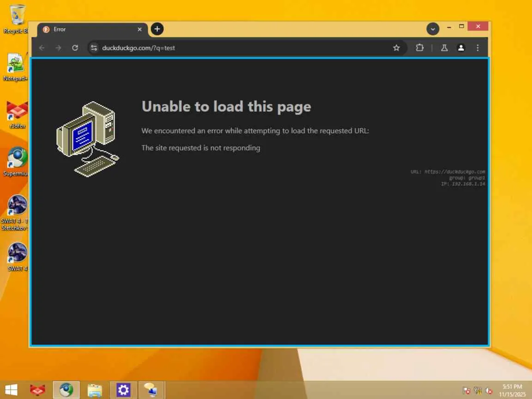Click the retro computer error illustration
Viewport: 532px width, 399px height.
(x=88, y=139)
